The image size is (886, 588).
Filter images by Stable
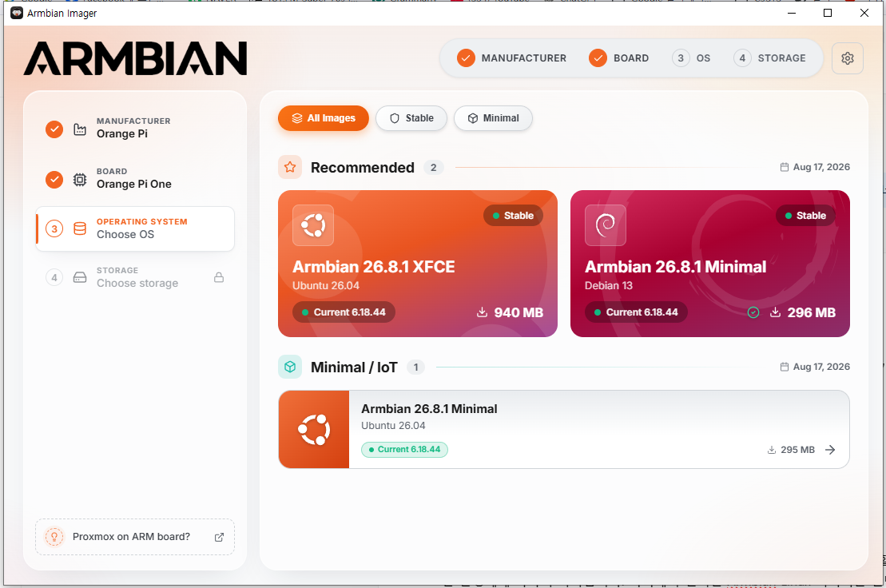[x=411, y=118]
